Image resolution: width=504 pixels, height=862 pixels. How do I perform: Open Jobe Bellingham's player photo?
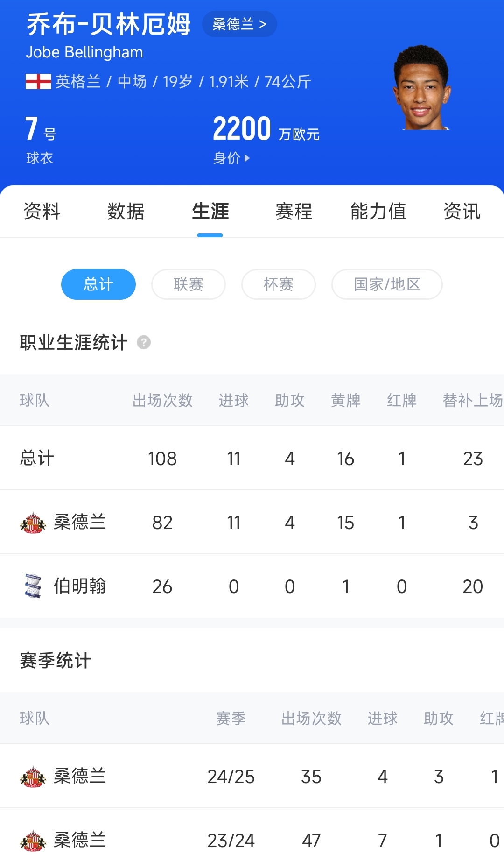pyautogui.click(x=422, y=88)
